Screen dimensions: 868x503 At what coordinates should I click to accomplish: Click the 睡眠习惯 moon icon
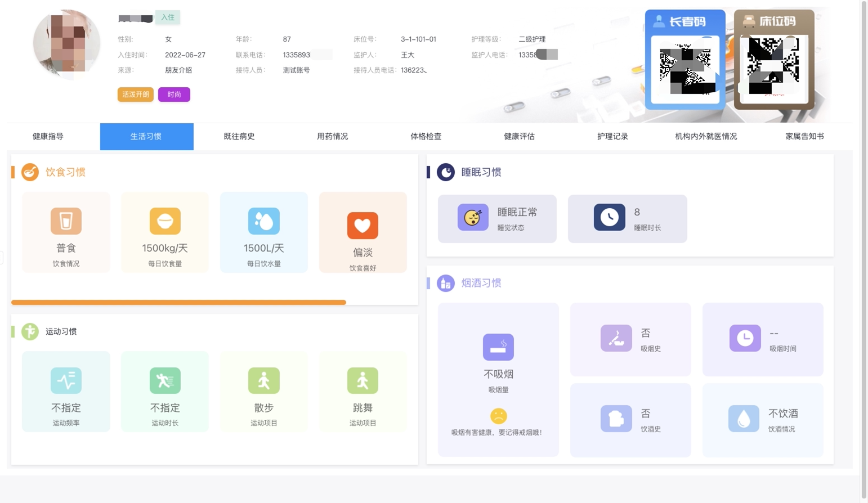click(446, 172)
